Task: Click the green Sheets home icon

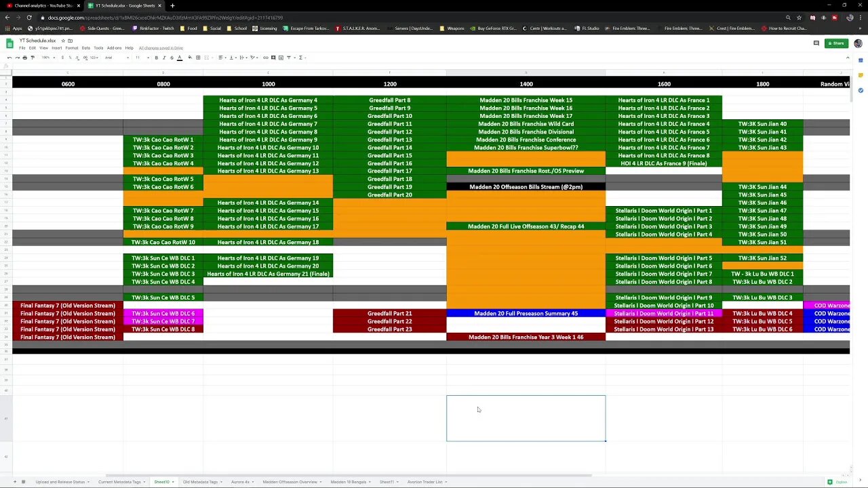Action: 9,44
